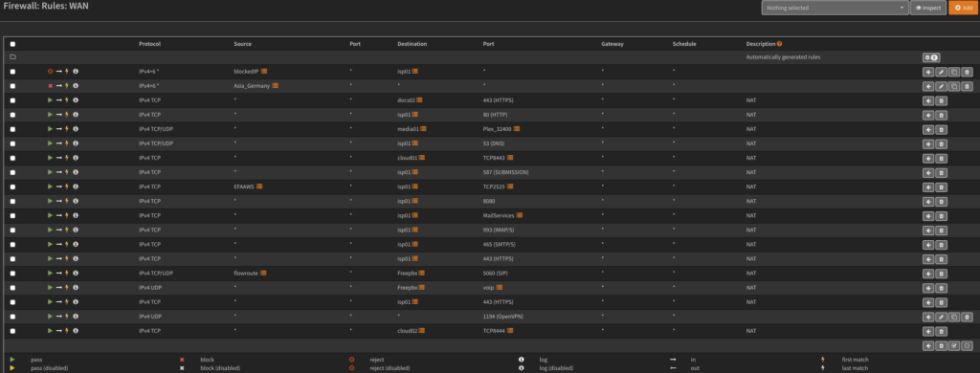Toggle logging icon on the 80 (HTTP) rule
Image resolution: width=980 pixels, height=373 pixels.
[76, 115]
